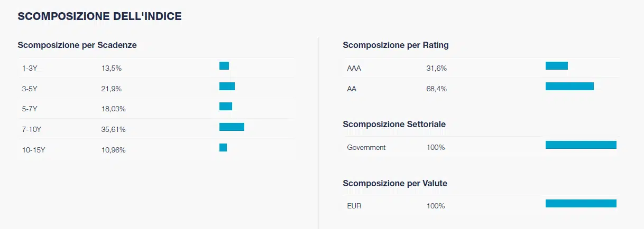Select the 'Scomposizione per Valute' heading

395,184
